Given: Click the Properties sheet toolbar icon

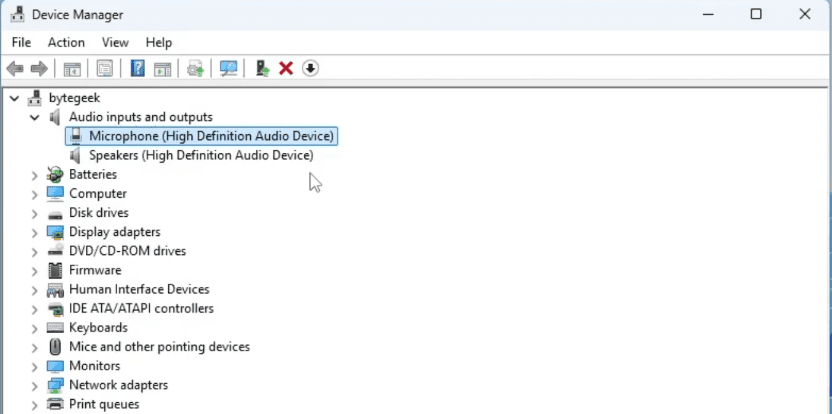Looking at the screenshot, I should point(103,68).
